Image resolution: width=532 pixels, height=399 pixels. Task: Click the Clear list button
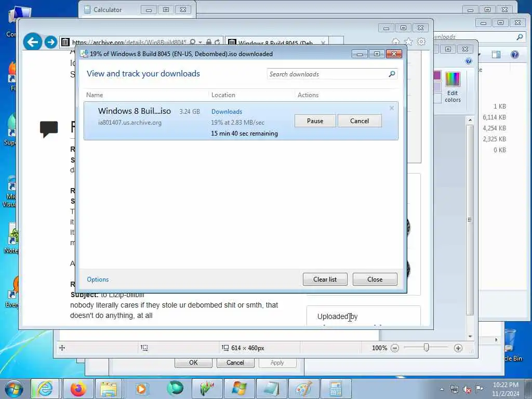(x=325, y=279)
